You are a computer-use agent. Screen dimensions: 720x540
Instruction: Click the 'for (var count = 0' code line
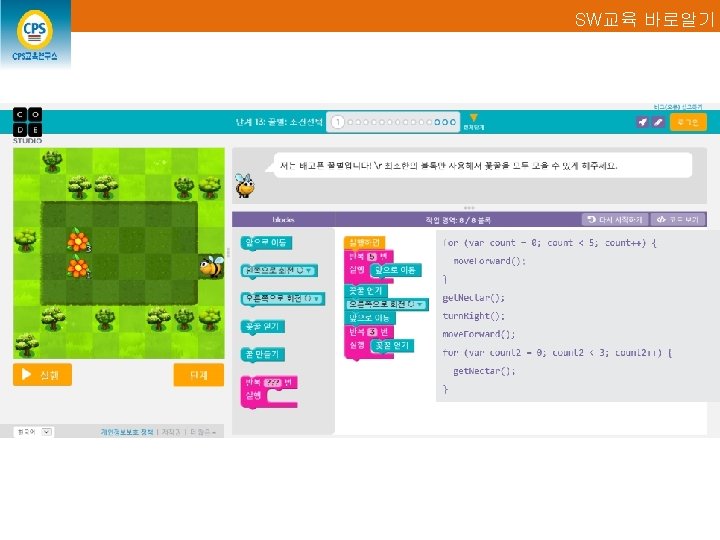pos(550,242)
